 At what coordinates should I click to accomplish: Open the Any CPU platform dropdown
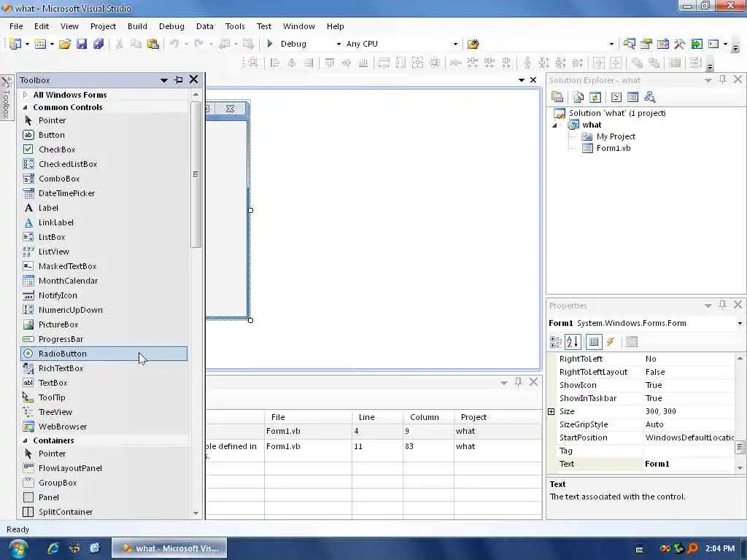click(455, 44)
